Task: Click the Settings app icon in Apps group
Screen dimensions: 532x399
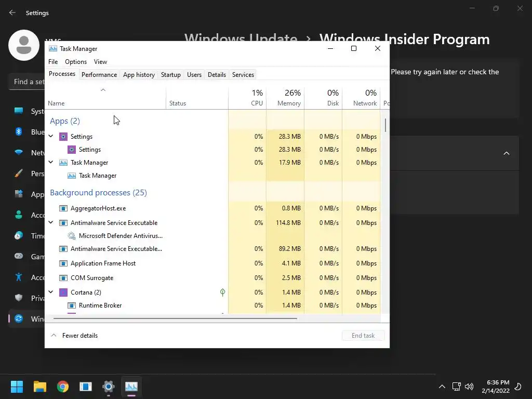Action: click(x=63, y=137)
